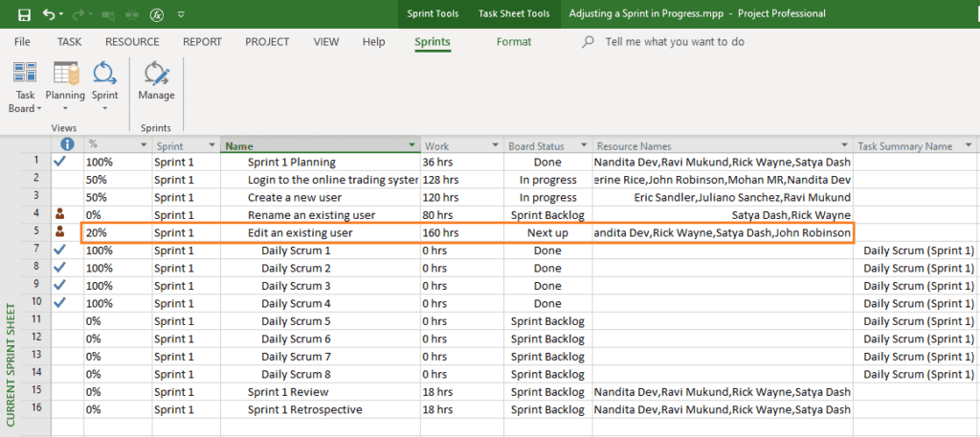The width and height of the screenshot is (980, 437).
Task: Open the Board Status column filter dropdown
Action: click(x=584, y=146)
